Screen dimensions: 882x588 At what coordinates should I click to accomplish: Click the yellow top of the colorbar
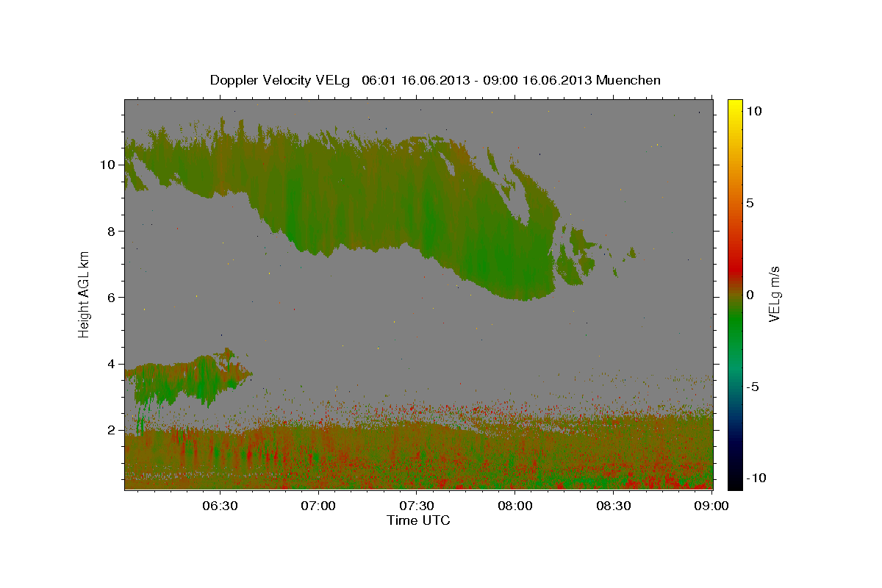click(734, 107)
